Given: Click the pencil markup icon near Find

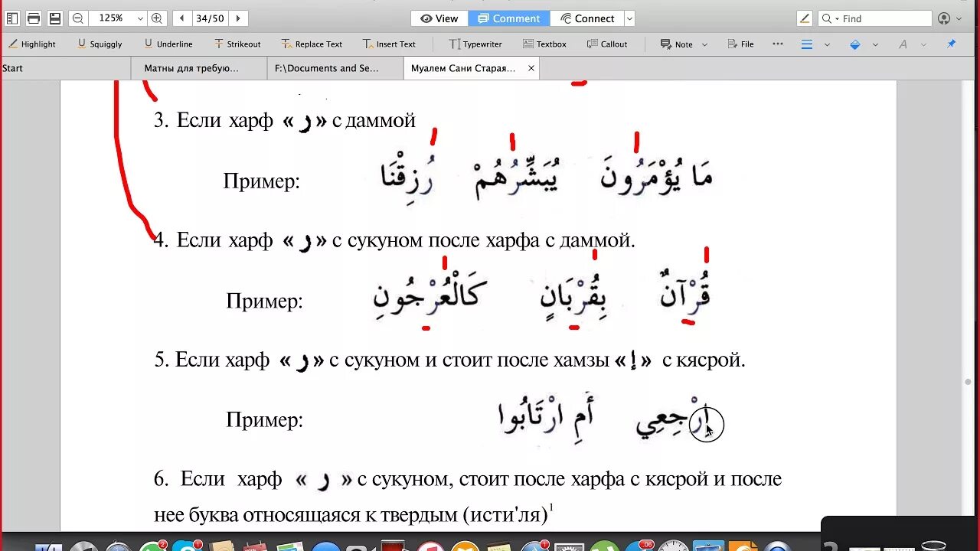Looking at the screenshot, I should (x=805, y=18).
